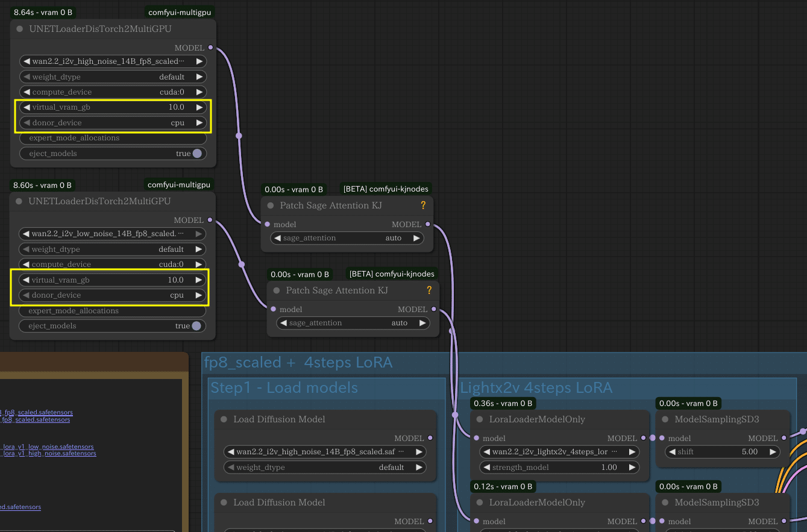Click virtual_vram_gb value on low-noise UNET loader

click(x=175, y=280)
